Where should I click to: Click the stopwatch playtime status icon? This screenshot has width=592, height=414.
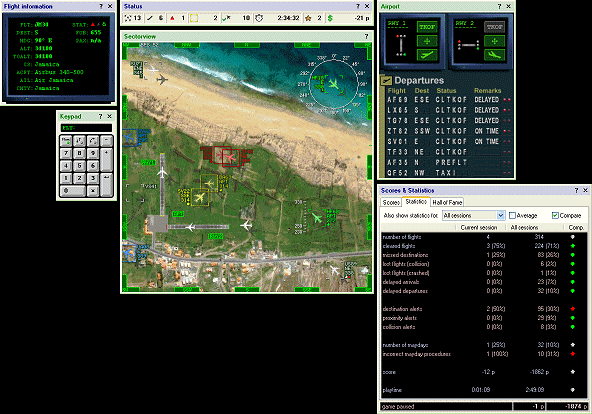pos(259,18)
